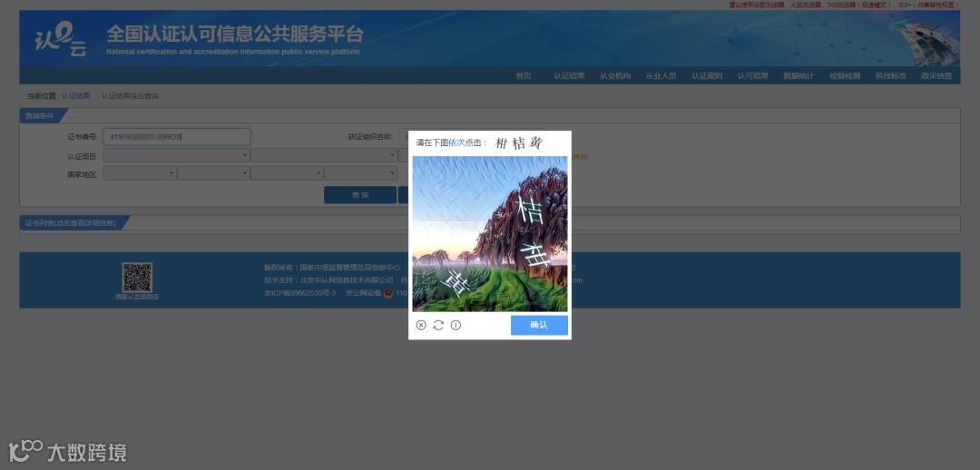
Task: Open third 国家地区 dropdown
Action: [287, 173]
